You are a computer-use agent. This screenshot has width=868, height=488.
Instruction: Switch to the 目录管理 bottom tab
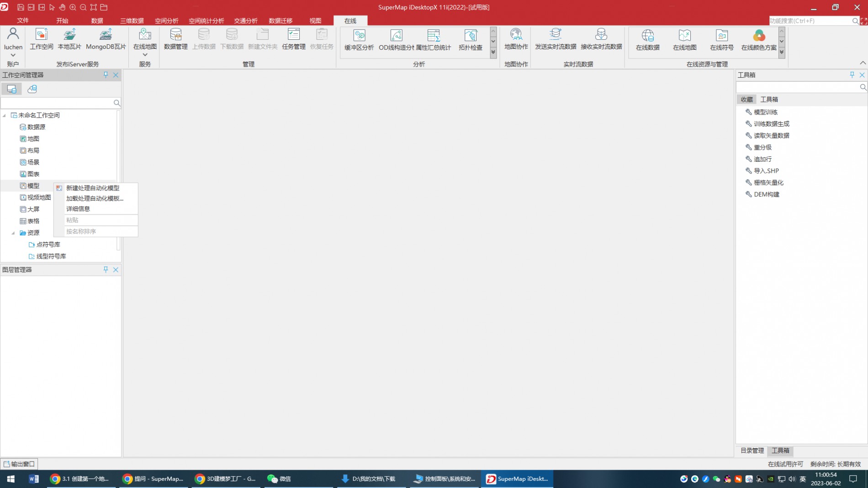click(752, 451)
